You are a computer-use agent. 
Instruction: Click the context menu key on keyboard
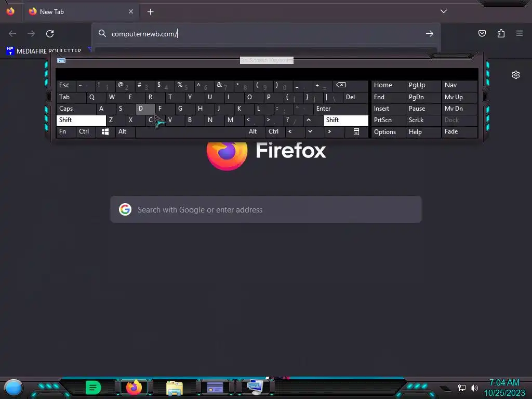click(356, 131)
